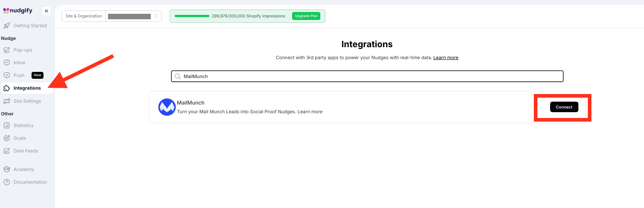
Task: Click the integrations search field
Action: [x=367, y=76]
